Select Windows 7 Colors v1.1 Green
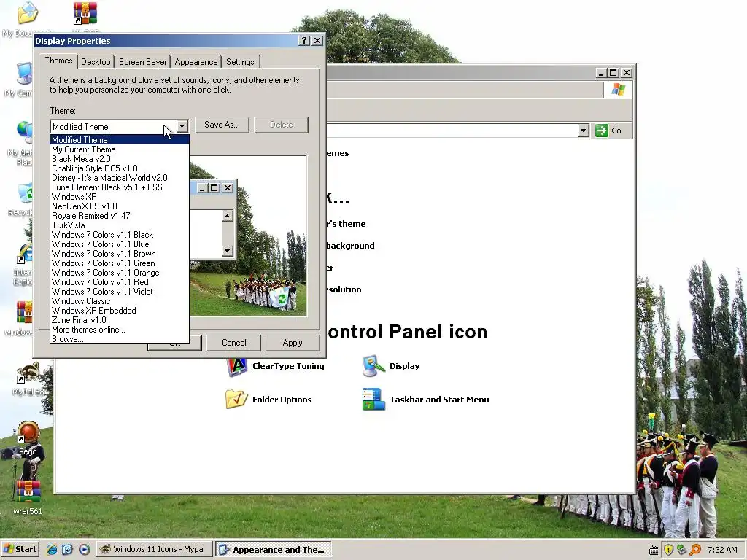This screenshot has width=747, height=560. click(x=120, y=263)
